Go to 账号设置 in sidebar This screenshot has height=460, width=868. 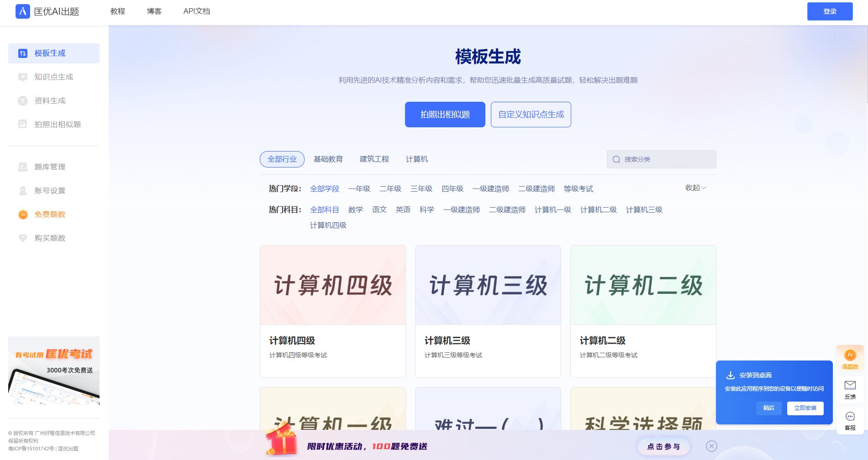pos(50,191)
